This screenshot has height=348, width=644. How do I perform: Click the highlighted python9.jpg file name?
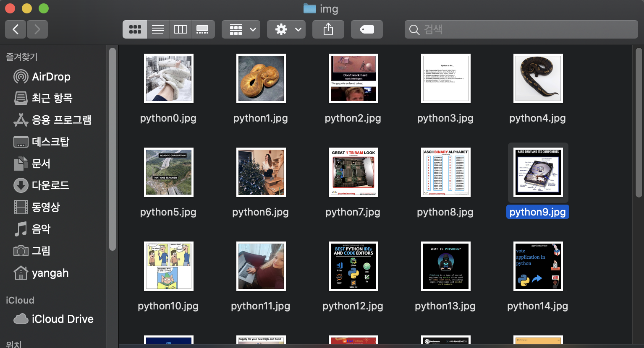click(538, 212)
